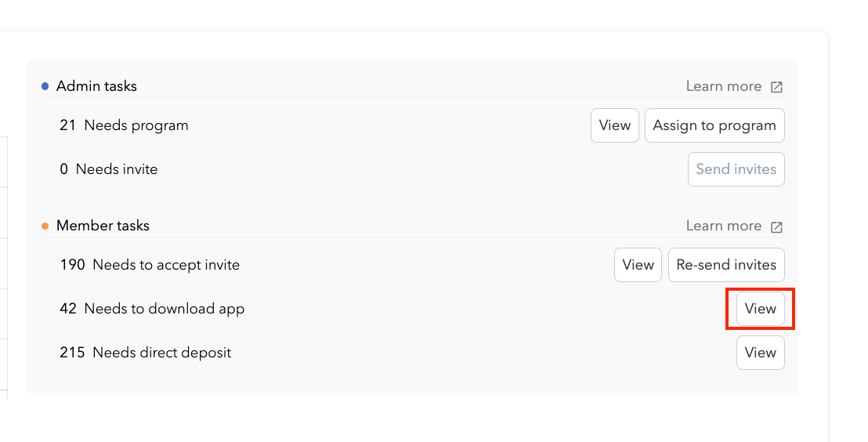Click the "215 Needs direct deposit" label
Viewport: 868px width, 442px height.
(146, 353)
